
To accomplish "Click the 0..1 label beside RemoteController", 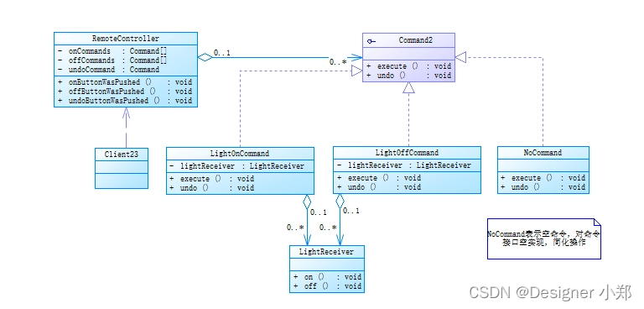I will click(221, 53).
